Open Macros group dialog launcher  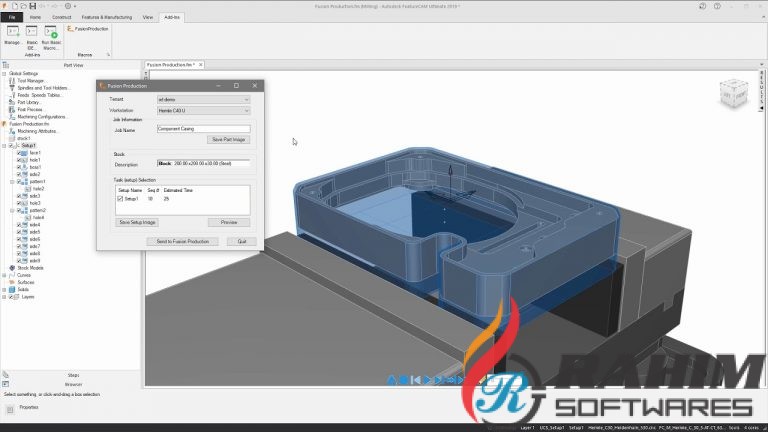pyautogui.click(x=108, y=55)
